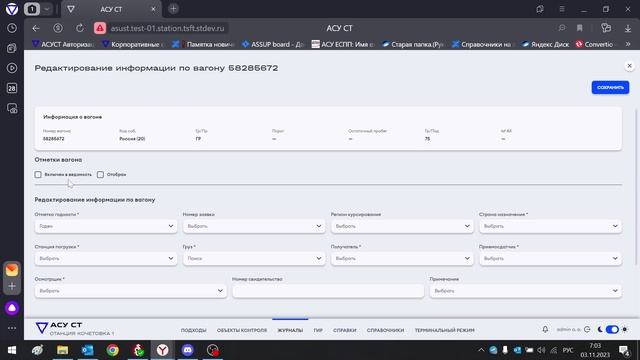Viewport: 640px width, 360px height.
Task: Open the 'Получатель' dropdown
Action: [x=402, y=258]
